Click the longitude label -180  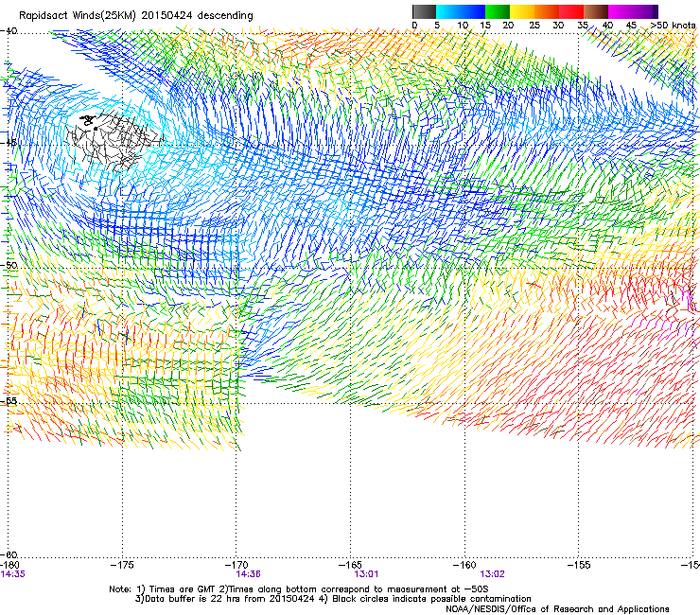[x=9, y=566]
